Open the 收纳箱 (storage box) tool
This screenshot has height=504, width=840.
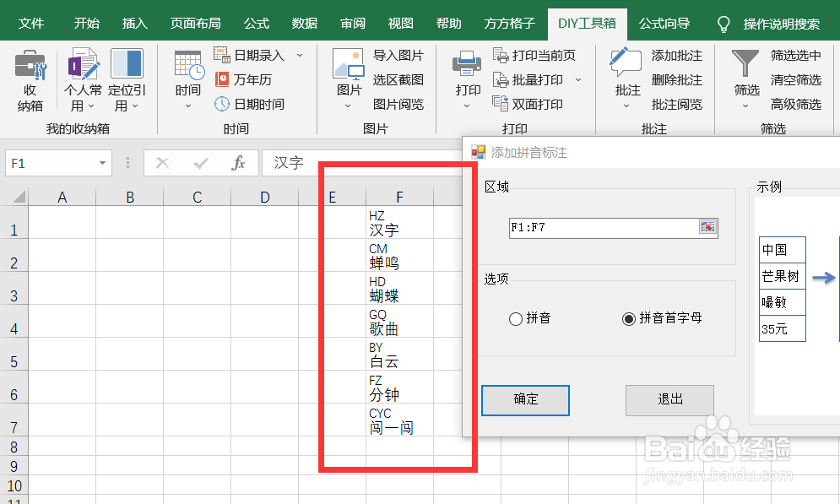coord(30,80)
